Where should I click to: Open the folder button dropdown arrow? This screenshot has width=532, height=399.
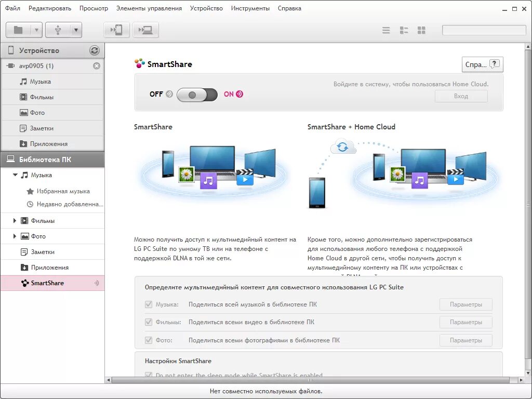click(36, 30)
